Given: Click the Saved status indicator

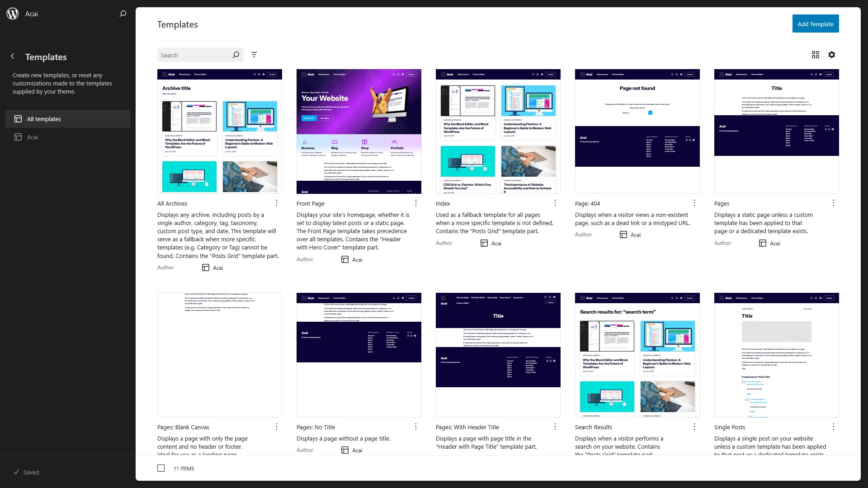Looking at the screenshot, I should (x=26, y=472).
